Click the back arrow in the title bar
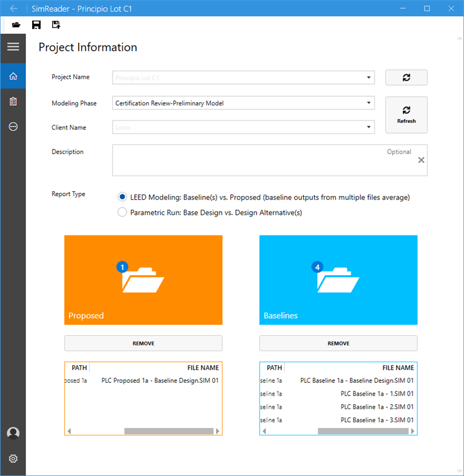 pyautogui.click(x=13, y=8)
